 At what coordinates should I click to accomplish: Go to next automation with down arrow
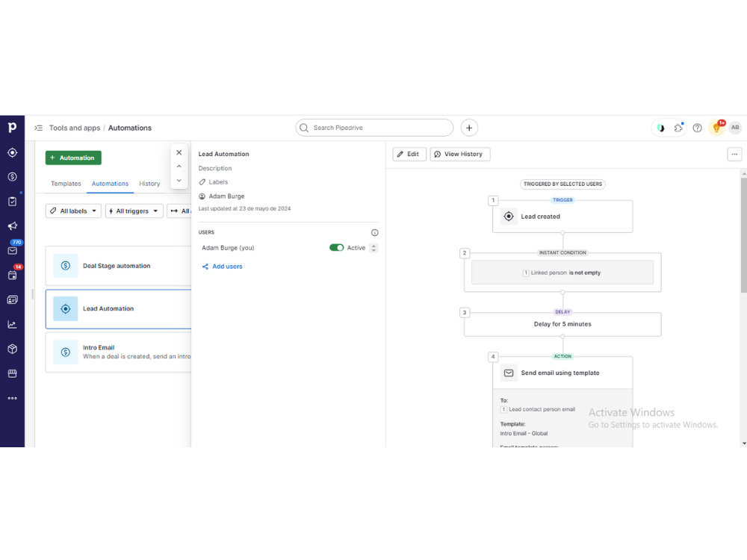point(179,181)
